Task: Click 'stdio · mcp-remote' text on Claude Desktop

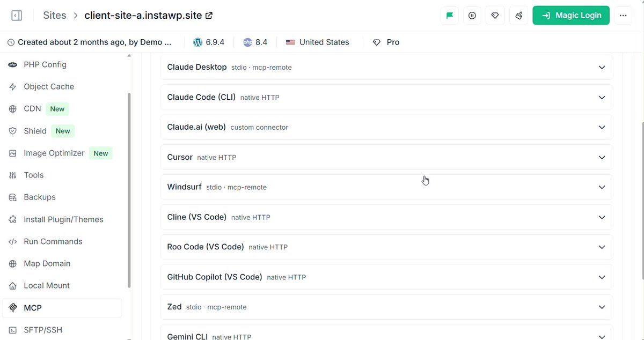Action: (261, 68)
